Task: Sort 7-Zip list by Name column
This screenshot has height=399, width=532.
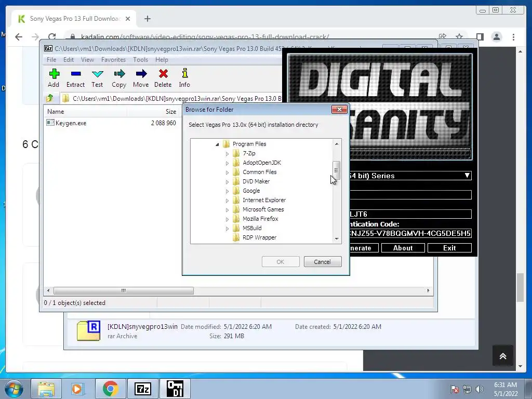Action: (x=86, y=111)
